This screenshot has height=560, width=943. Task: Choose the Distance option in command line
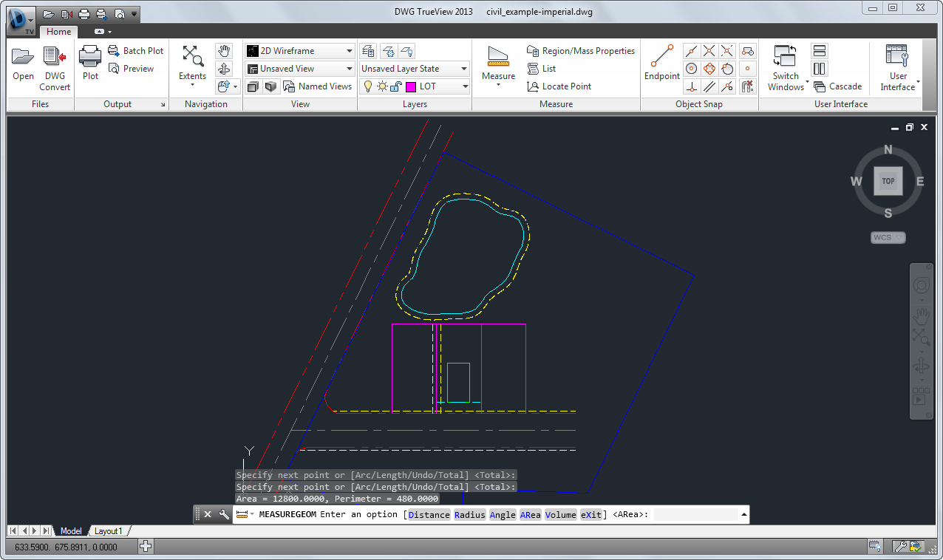point(429,515)
